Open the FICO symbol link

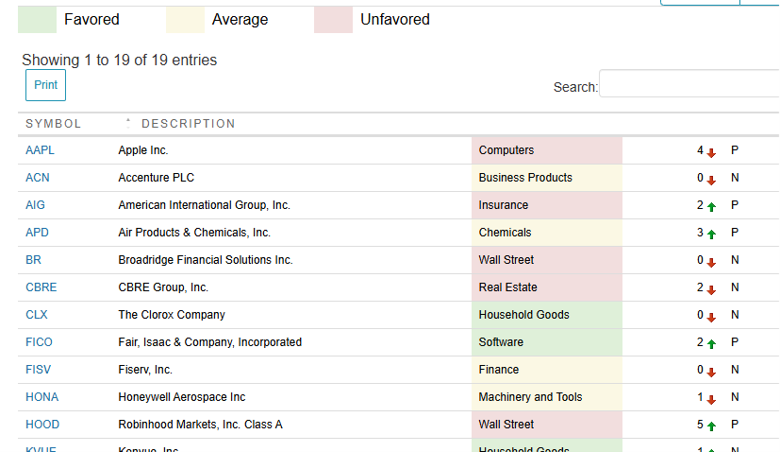(x=39, y=342)
